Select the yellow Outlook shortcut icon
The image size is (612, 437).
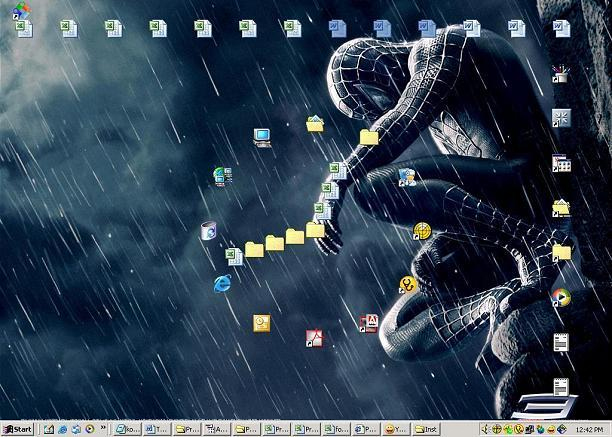(262, 323)
